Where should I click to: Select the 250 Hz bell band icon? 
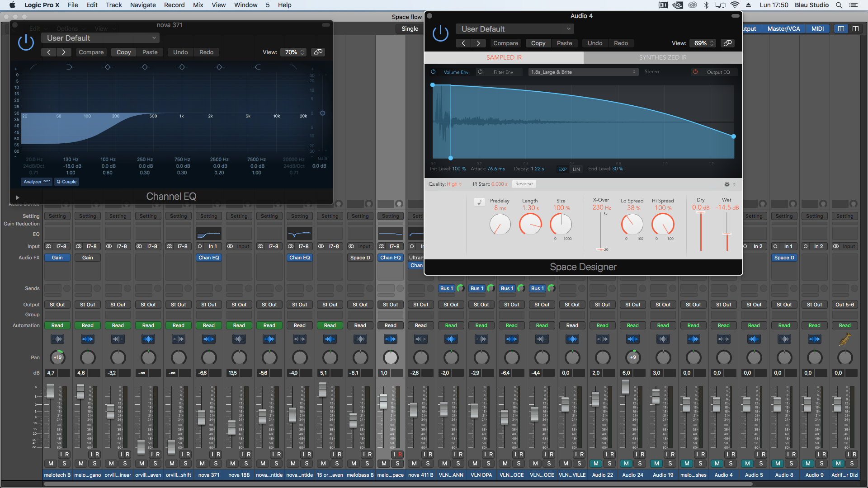[x=145, y=67]
